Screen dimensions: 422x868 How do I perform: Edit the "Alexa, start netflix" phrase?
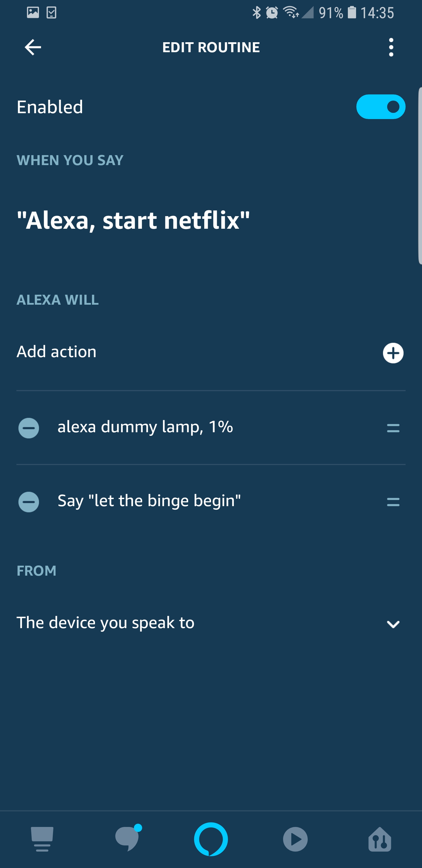(133, 220)
